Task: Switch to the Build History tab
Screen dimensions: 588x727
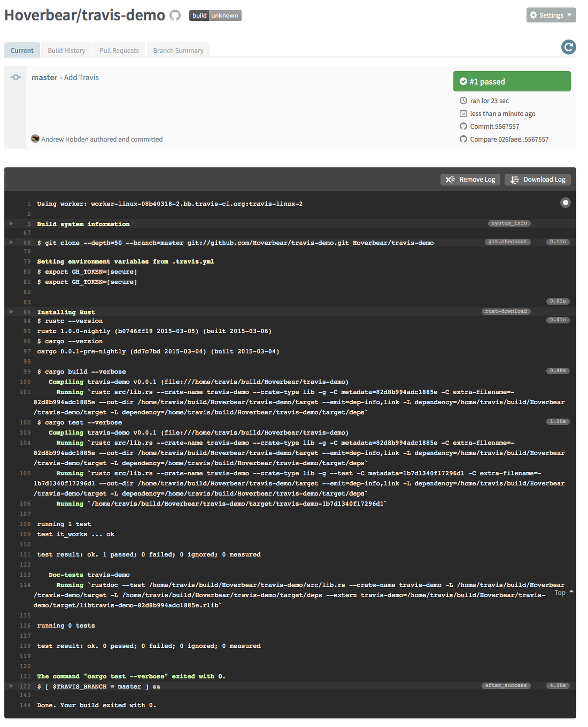Action: coord(66,51)
